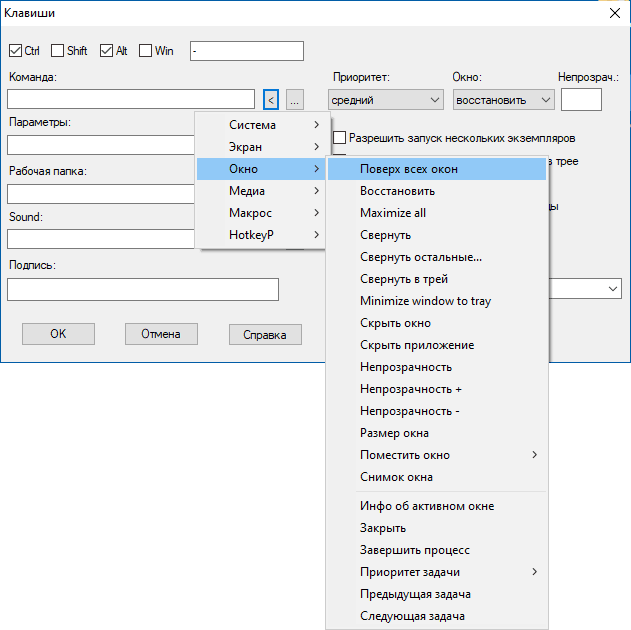Select 'Завершить процесс' command
The image size is (631, 630).
tap(437, 550)
